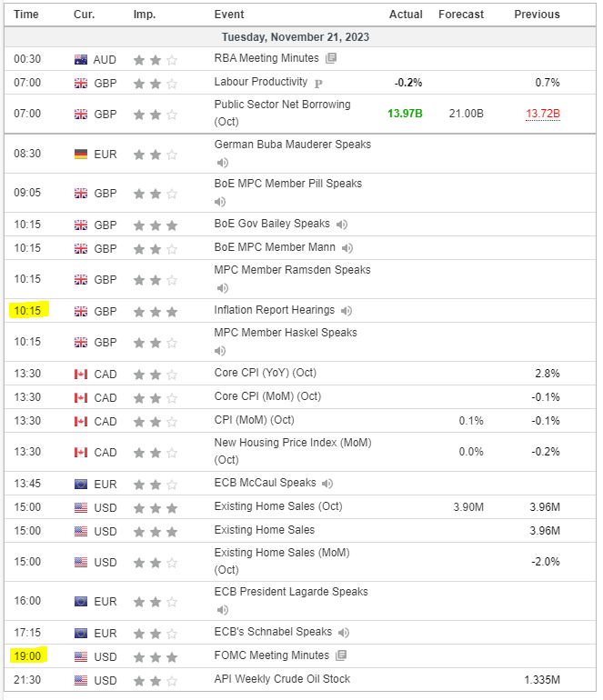Click speaker icon next to ECB McCaul Speaks
The width and height of the screenshot is (603, 700).
(327, 484)
